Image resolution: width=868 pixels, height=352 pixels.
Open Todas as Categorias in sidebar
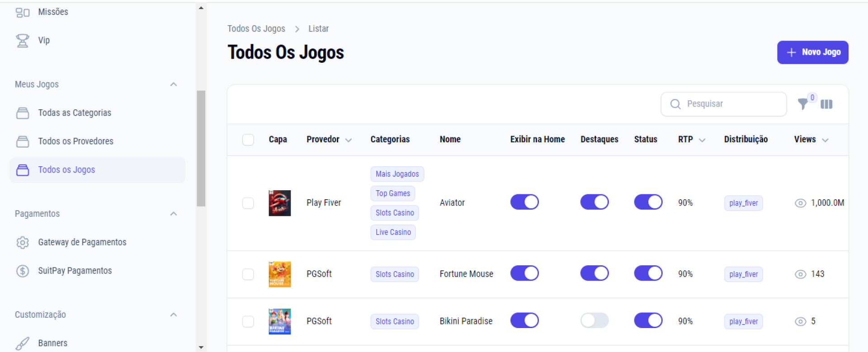tap(75, 113)
